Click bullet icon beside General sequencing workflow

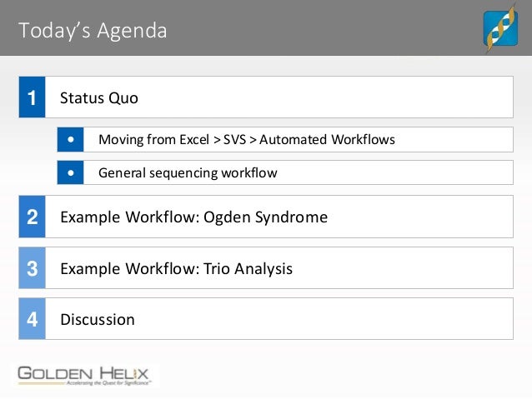[70, 172]
